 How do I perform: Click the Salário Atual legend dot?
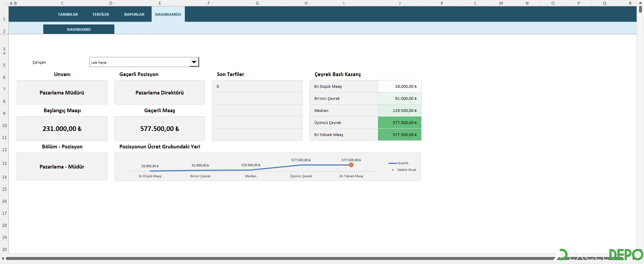click(393, 170)
